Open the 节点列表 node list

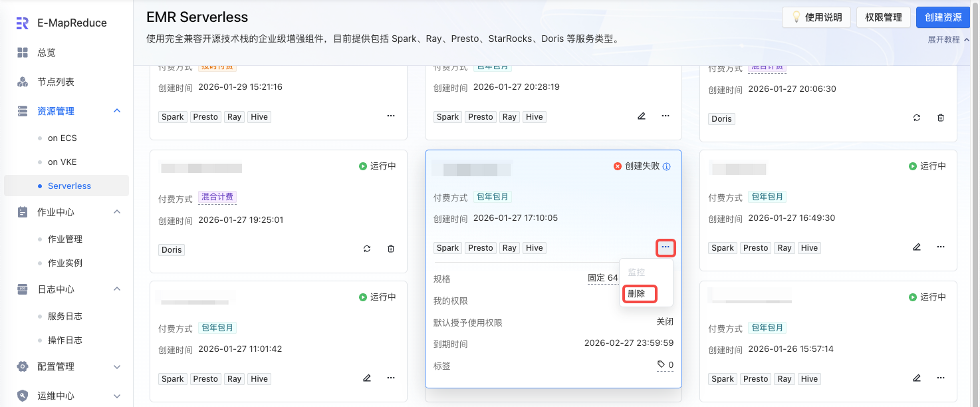click(55, 82)
